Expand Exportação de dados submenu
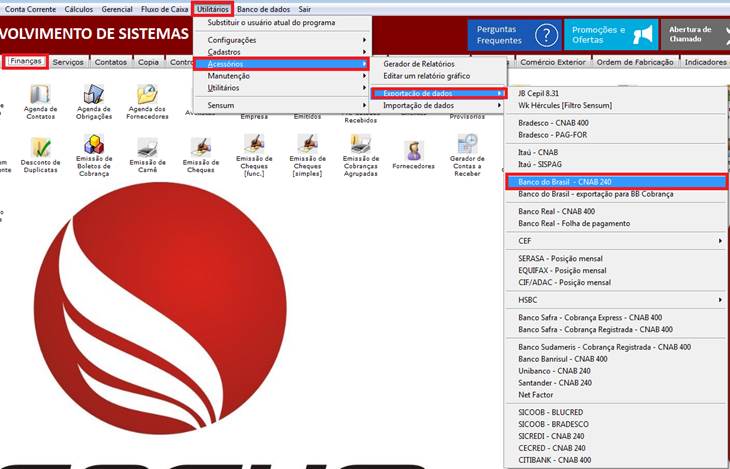730x469 pixels. pos(439,93)
